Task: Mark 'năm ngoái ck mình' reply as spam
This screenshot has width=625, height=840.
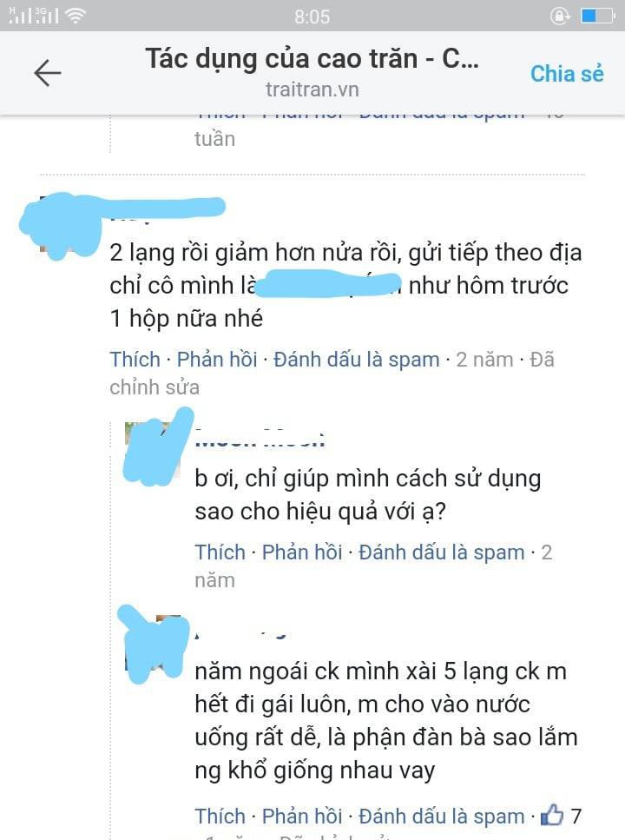Action: tap(441, 817)
